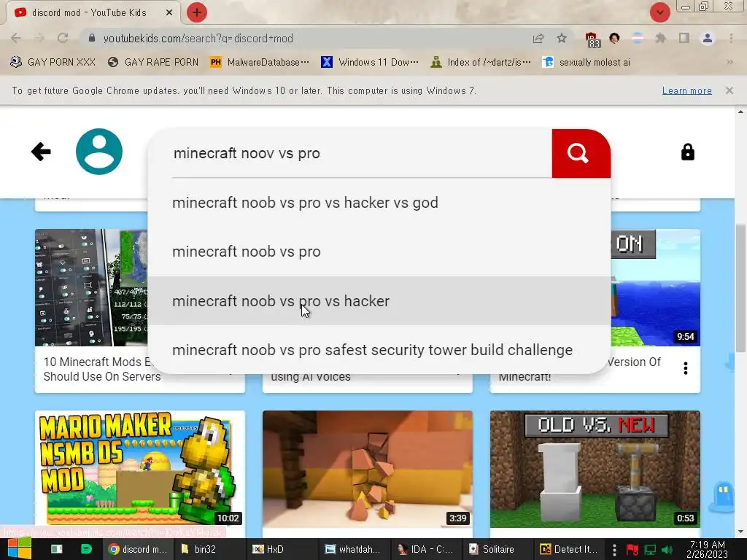The image size is (747, 560).
Task: Close the discord mod YouTube Kids tab
Action: (169, 13)
